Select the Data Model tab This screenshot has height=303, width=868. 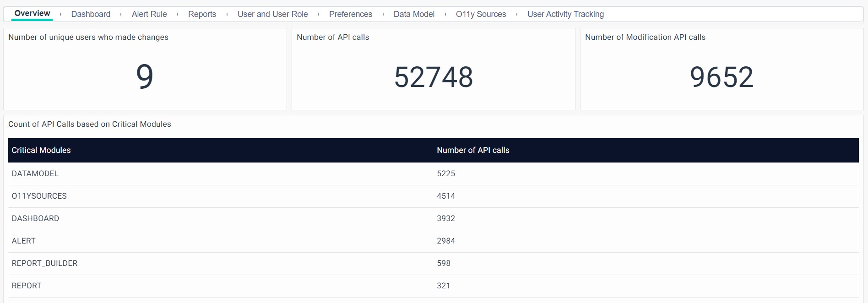[414, 14]
